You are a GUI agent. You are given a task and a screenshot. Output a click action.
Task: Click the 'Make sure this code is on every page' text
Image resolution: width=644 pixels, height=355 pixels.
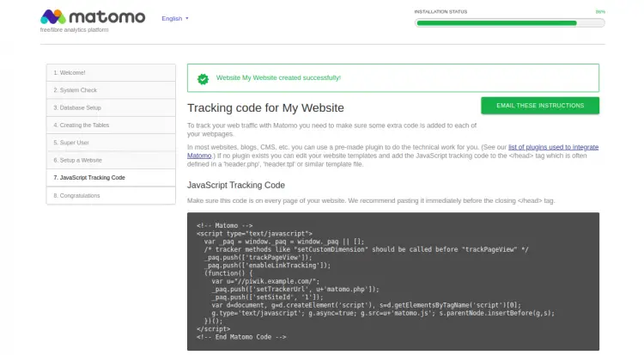click(371, 201)
